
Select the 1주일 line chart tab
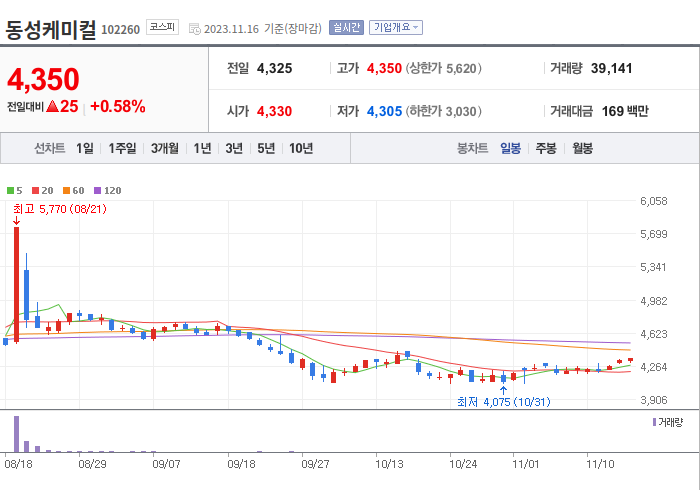tap(122, 148)
